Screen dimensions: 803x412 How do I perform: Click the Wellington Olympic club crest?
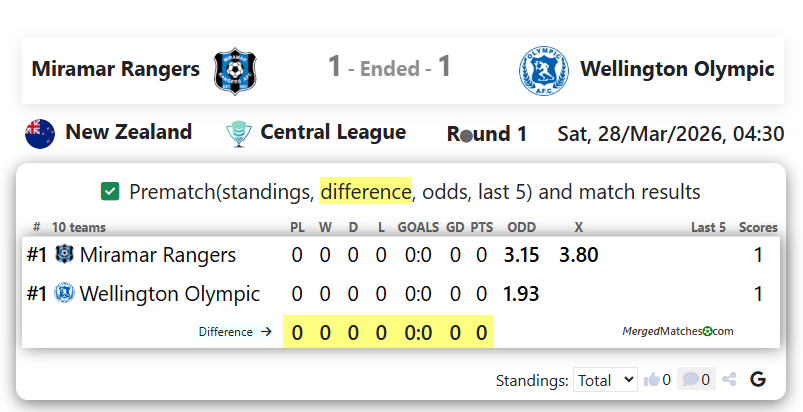pyautogui.click(x=541, y=70)
